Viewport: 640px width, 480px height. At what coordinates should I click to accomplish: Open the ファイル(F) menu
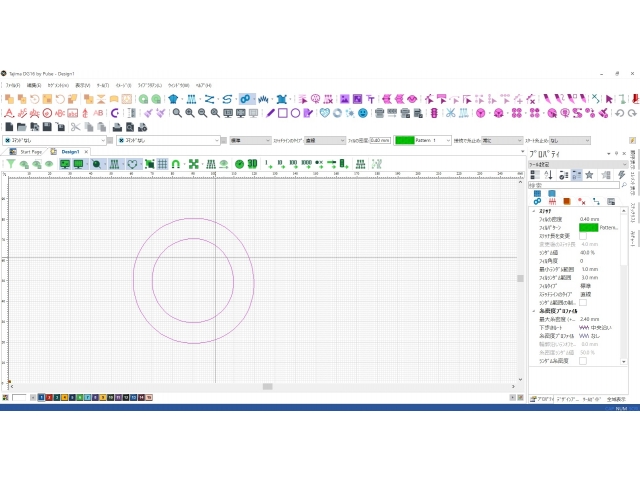click(x=13, y=85)
